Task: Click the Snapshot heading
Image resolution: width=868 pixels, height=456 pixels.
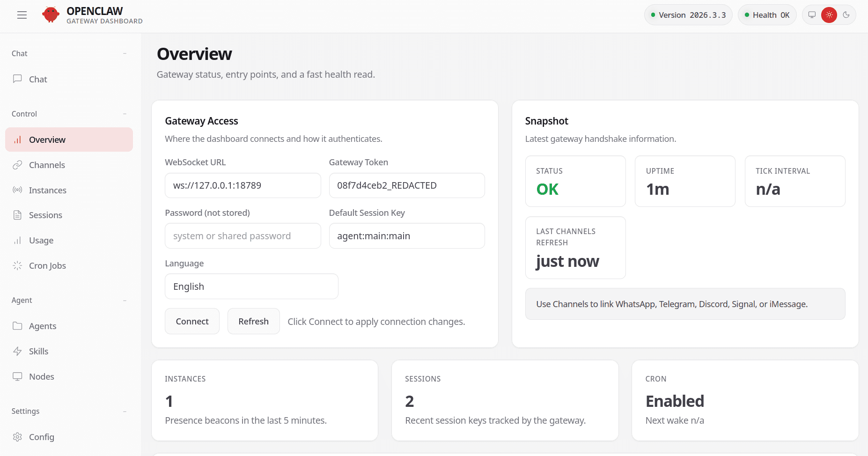Action: pyautogui.click(x=546, y=121)
